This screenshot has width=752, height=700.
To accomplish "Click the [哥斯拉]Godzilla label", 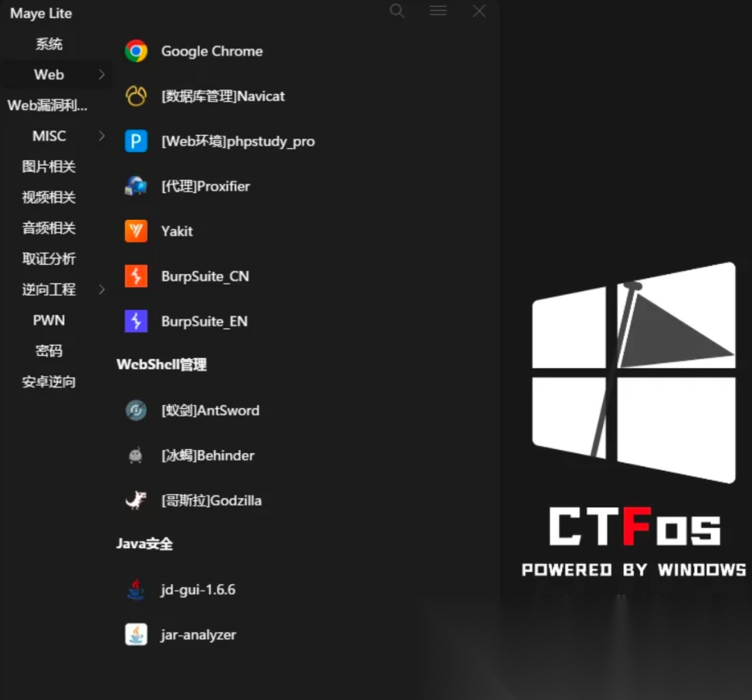I will coord(212,500).
